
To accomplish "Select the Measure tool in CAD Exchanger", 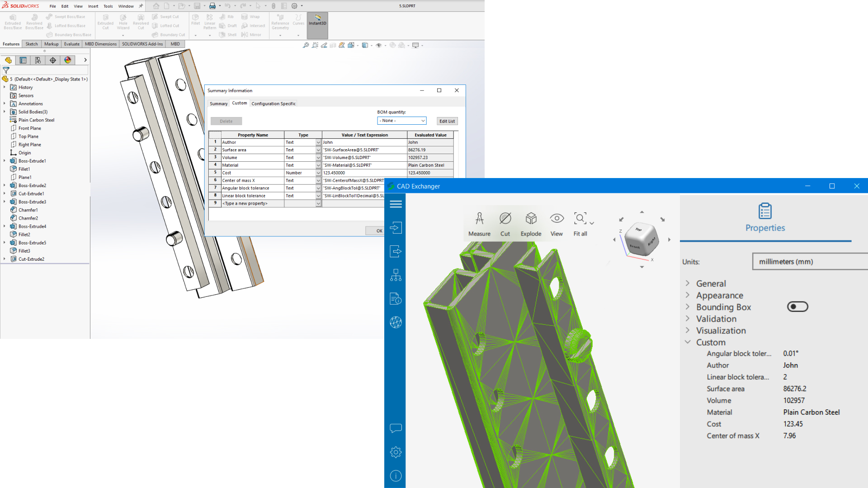I will [x=479, y=224].
